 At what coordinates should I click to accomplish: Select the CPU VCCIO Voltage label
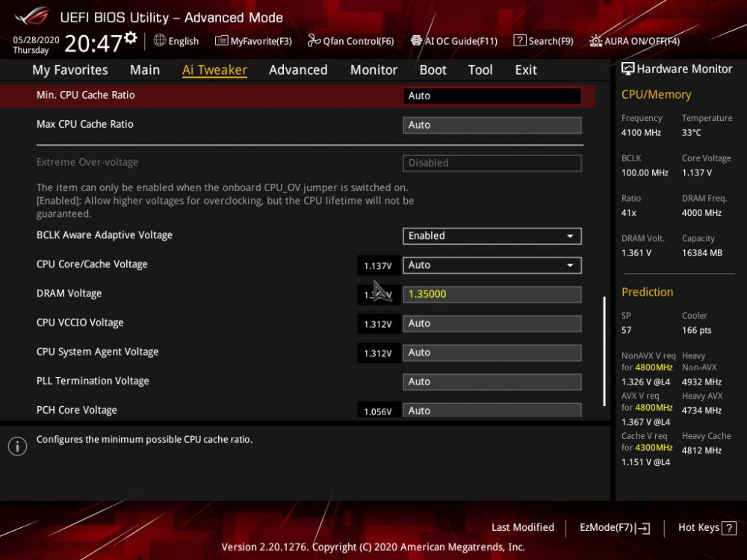(80, 323)
